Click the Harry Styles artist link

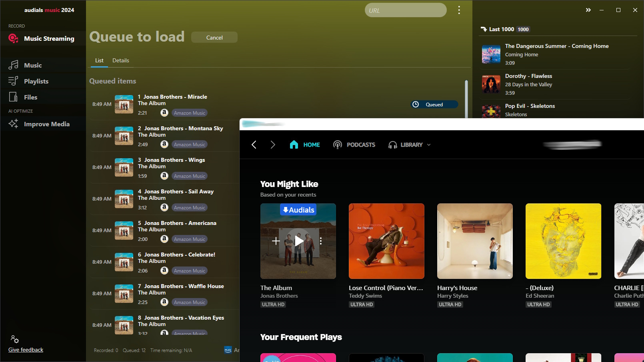[x=452, y=296]
